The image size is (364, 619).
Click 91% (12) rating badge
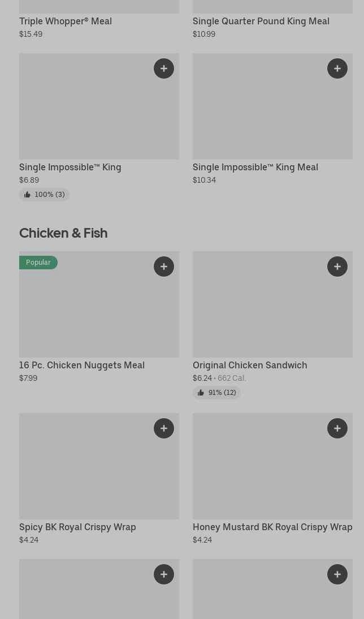click(217, 393)
